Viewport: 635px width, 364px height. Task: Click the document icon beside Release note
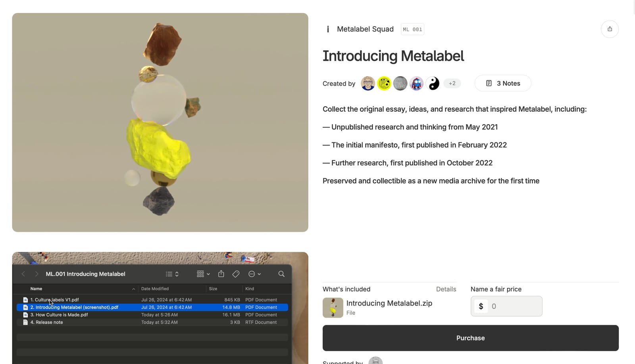(x=25, y=322)
